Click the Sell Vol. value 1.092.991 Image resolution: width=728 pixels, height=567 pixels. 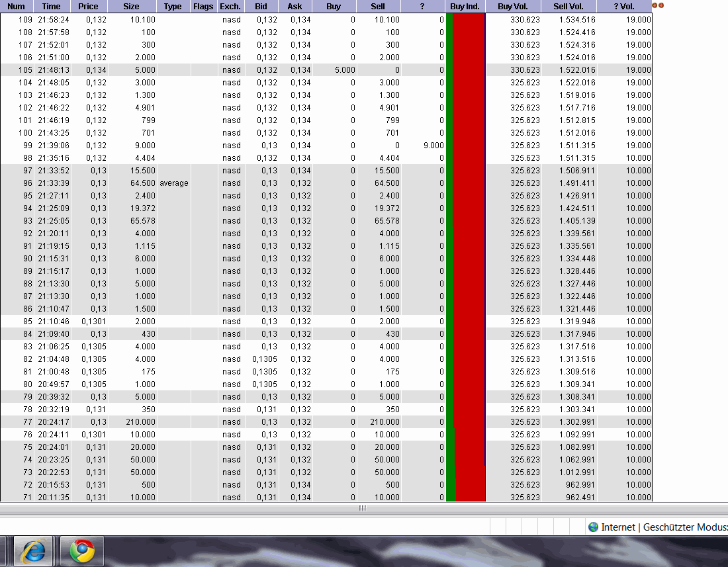[577, 434]
